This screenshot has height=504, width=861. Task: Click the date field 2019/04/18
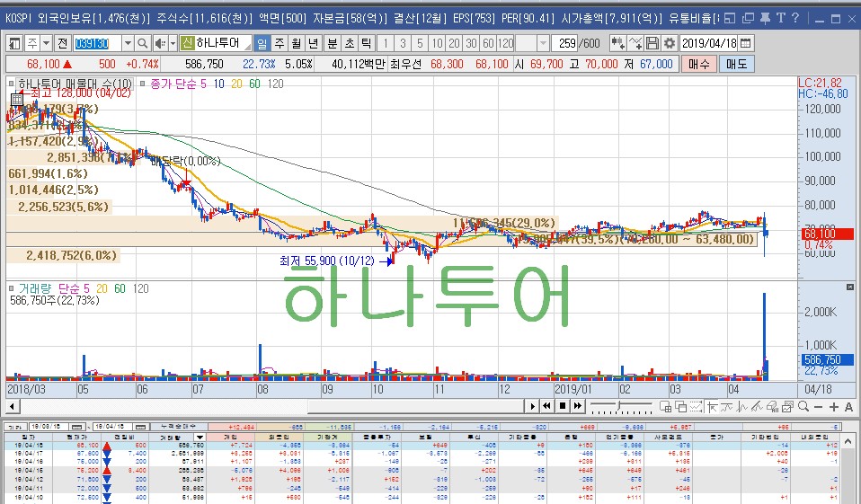click(x=709, y=43)
